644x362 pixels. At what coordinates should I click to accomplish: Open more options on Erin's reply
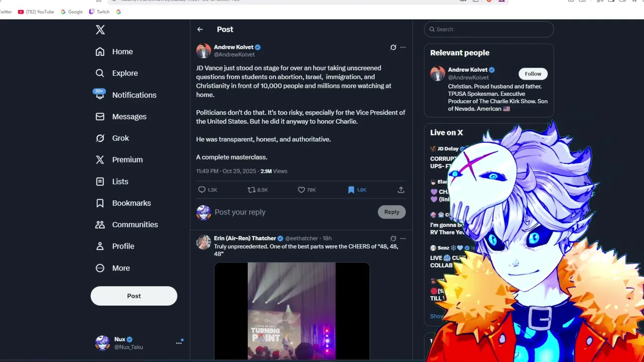[x=403, y=238]
